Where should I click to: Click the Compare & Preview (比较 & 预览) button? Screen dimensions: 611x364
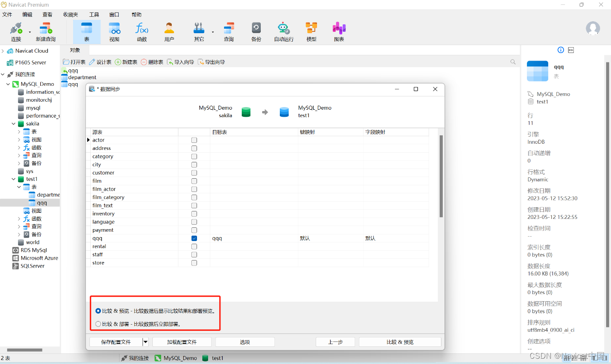tap(400, 342)
